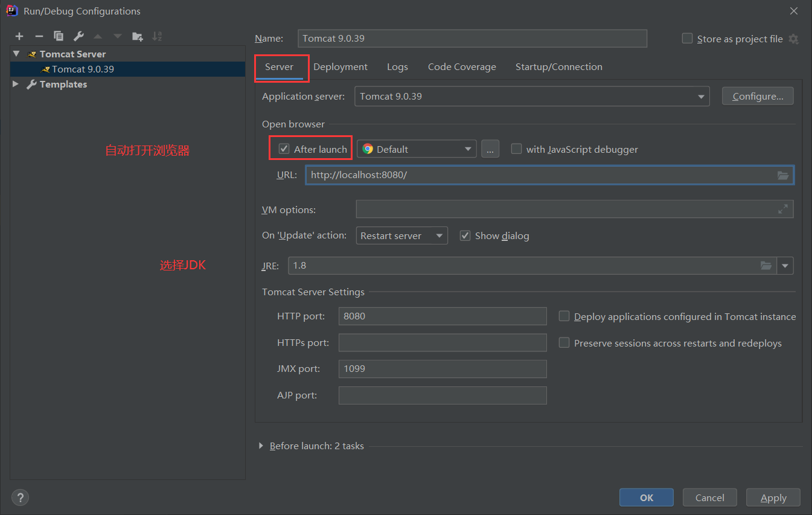This screenshot has height=515, width=812.
Task: Copy the selected configuration
Action: (x=59, y=36)
